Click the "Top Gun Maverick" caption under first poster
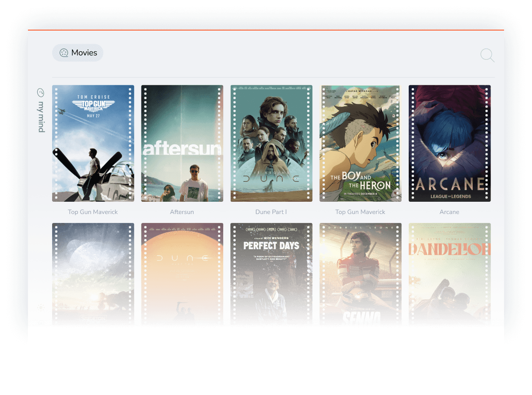The width and height of the screenshot is (532, 395). [93, 211]
